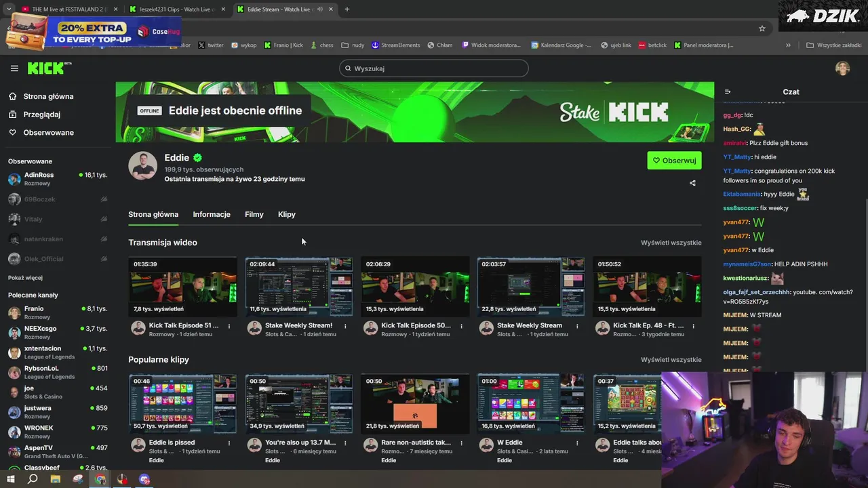
Task: Open options for Kick Talk Episode 51 video
Action: (x=229, y=326)
